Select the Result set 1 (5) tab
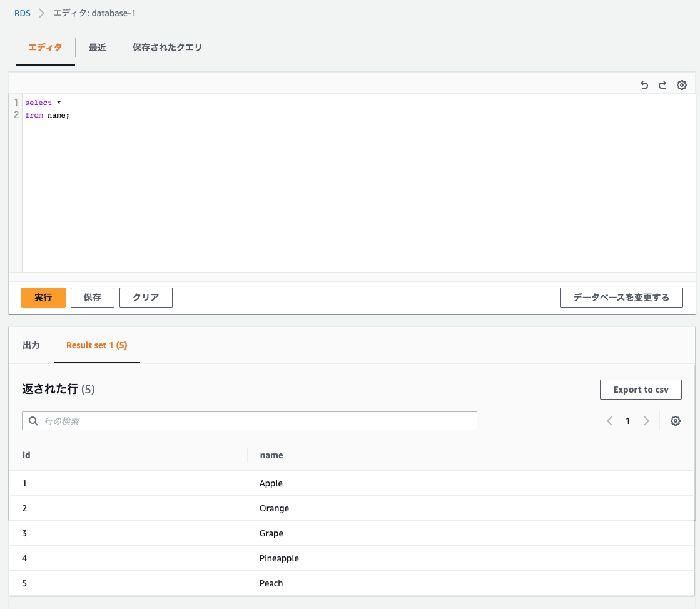700x609 pixels. pyautogui.click(x=96, y=345)
